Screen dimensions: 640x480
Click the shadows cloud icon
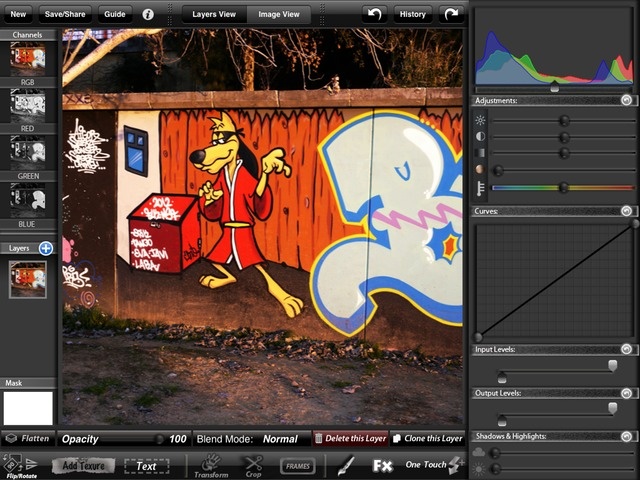[x=479, y=452]
